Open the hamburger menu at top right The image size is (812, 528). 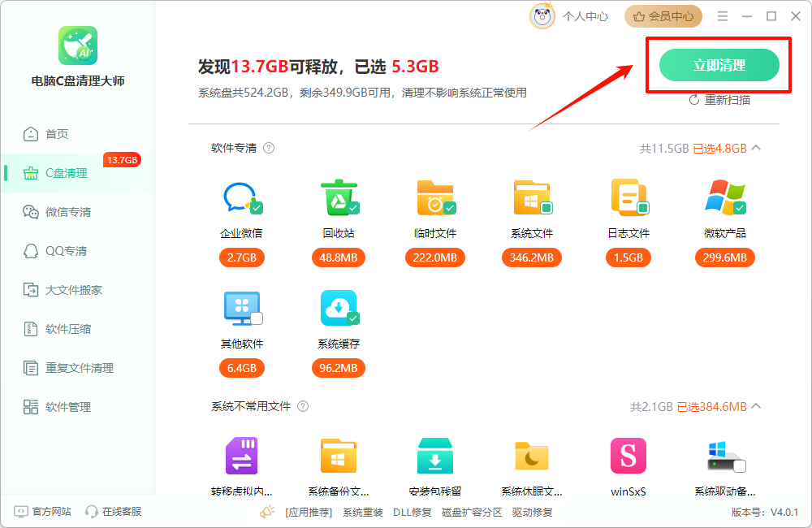point(722,15)
